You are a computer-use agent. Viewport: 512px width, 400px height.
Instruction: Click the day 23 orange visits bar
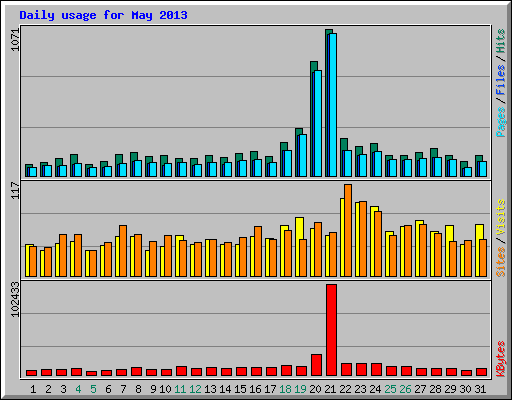pyautogui.click(x=363, y=239)
